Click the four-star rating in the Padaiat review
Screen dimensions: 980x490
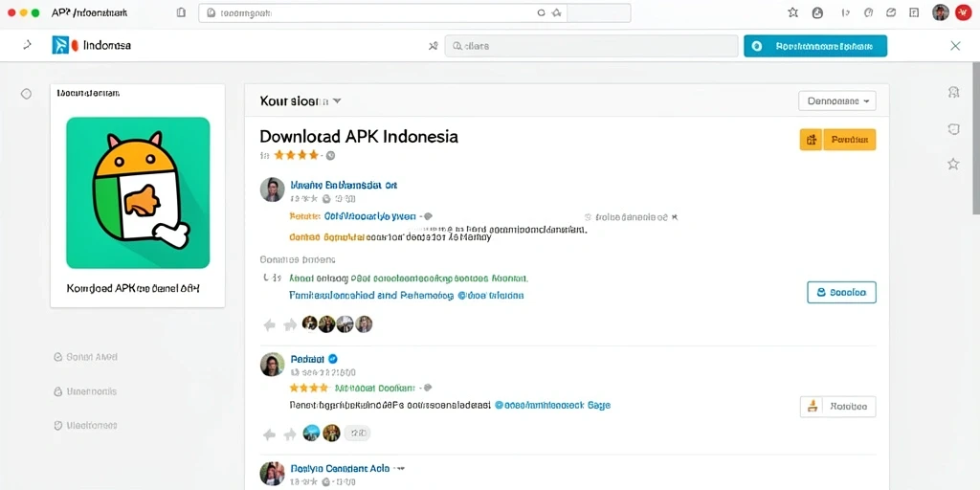[309, 388]
